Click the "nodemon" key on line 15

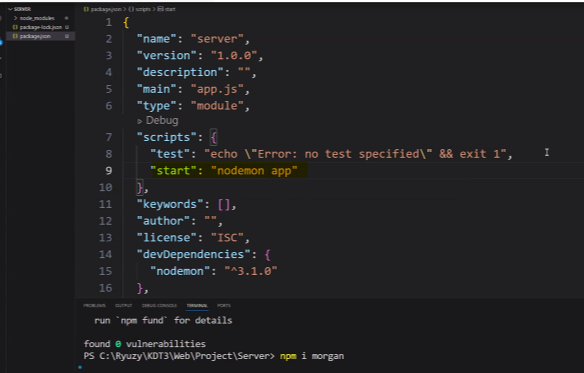coord(180,271)
